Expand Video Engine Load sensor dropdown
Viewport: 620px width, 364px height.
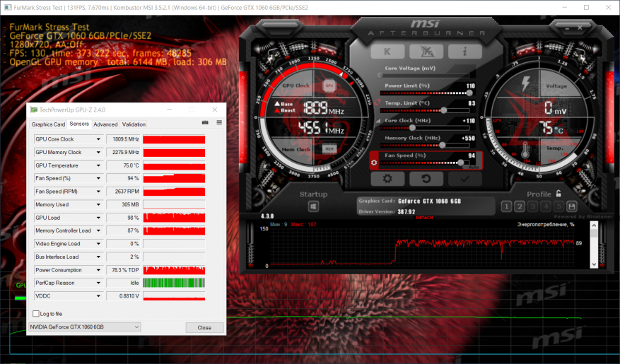point(98,243)
